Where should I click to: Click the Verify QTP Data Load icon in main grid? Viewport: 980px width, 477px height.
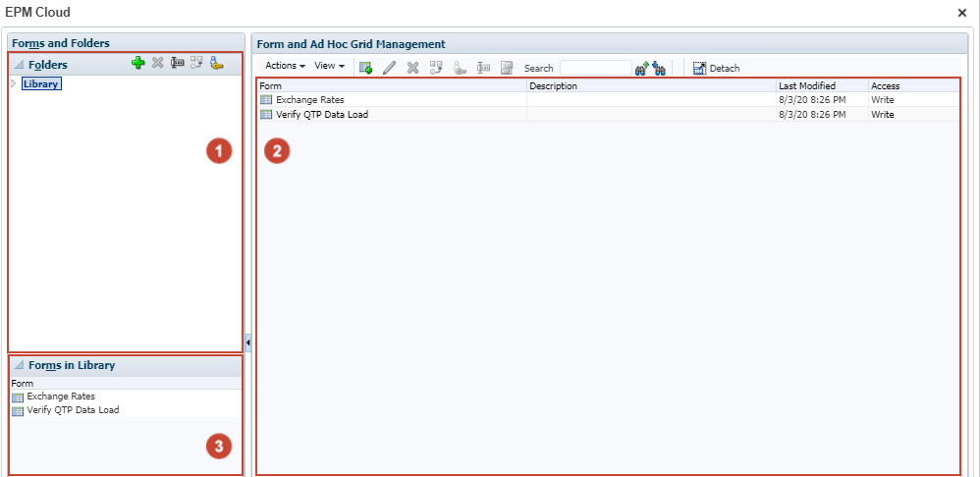point(266,114)
